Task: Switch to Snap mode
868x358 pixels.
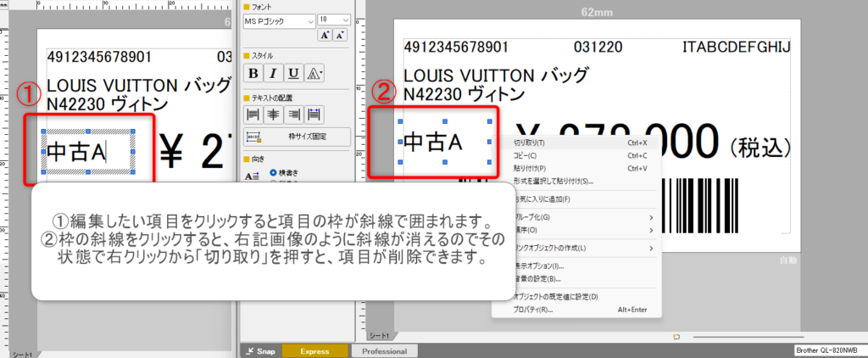Action: pyautogui.click(x=261, y=351)
